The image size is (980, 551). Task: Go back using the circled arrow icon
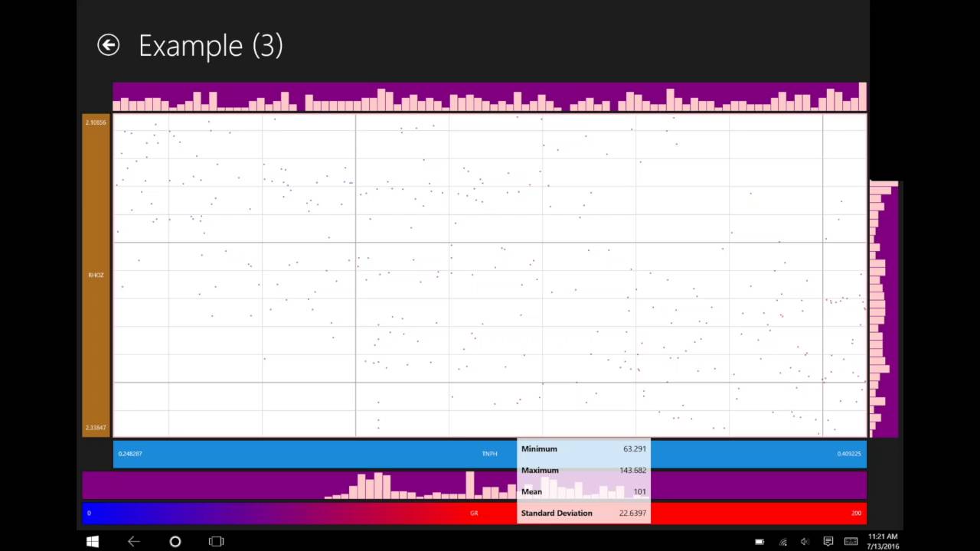[108, 45]
